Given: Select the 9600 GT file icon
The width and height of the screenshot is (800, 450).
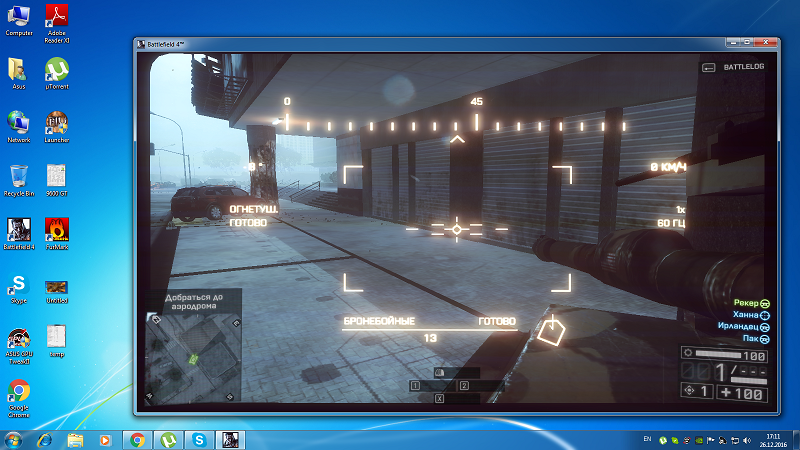Looking at the screenshot, I should [x=57, y=181].
